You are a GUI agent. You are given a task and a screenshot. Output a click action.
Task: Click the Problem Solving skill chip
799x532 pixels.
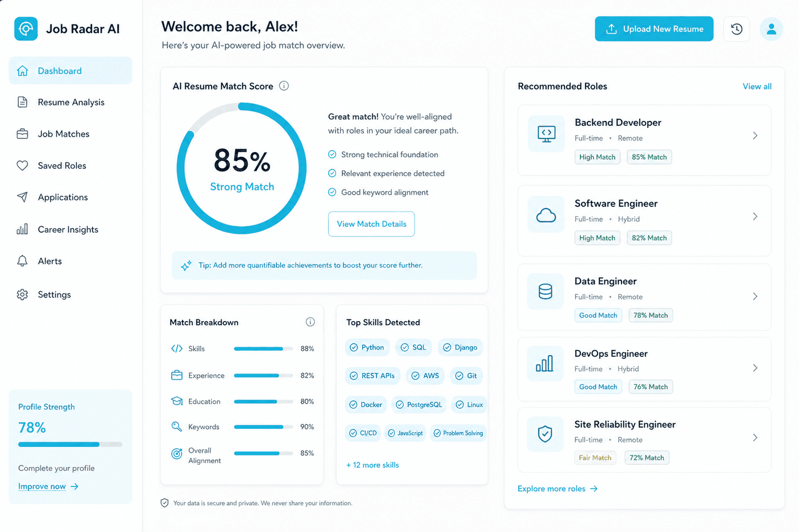[458, 433]
